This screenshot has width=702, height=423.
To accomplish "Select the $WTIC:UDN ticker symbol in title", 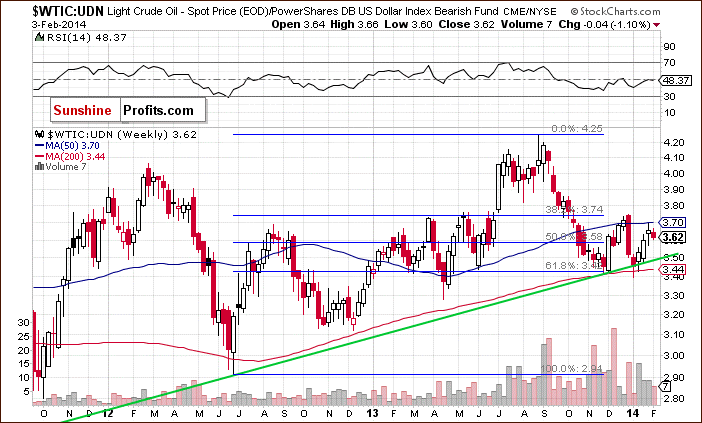I will click(x=68, y=11).
